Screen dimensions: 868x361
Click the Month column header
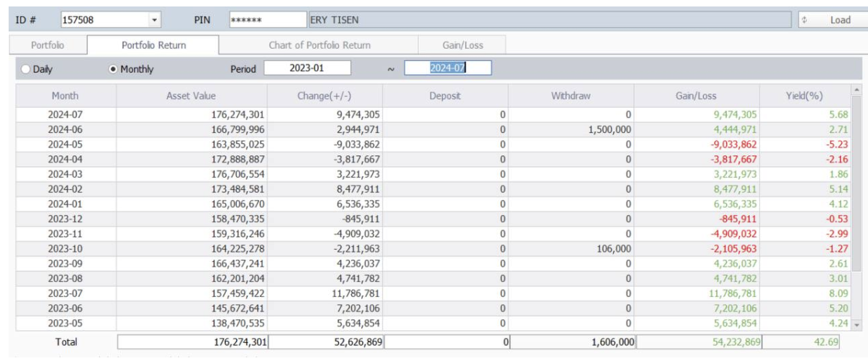(x=65, y=95)
